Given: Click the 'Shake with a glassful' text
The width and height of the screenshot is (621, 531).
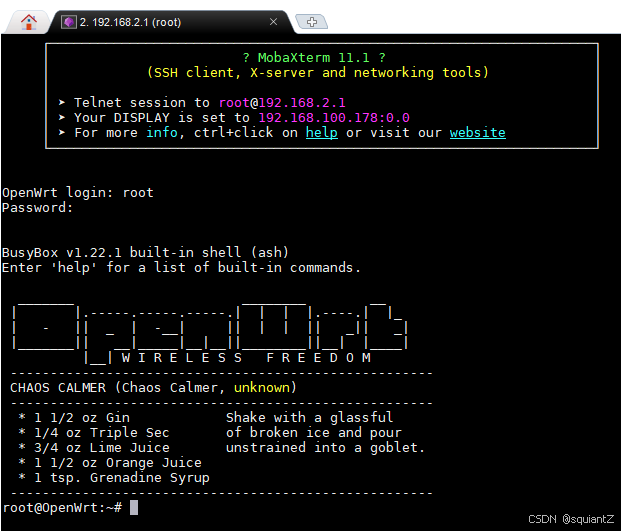Looking at the screenshot, I should 309,418.
